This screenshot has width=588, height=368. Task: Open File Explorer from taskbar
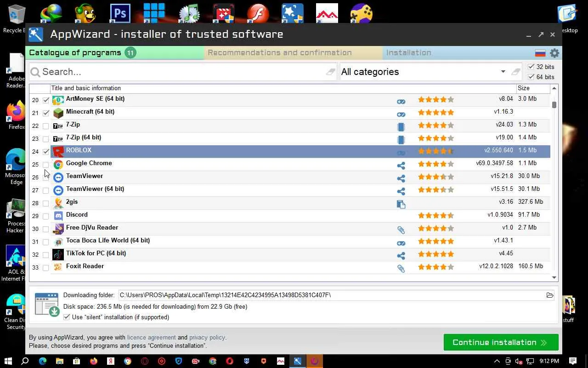tap(59, 361)
